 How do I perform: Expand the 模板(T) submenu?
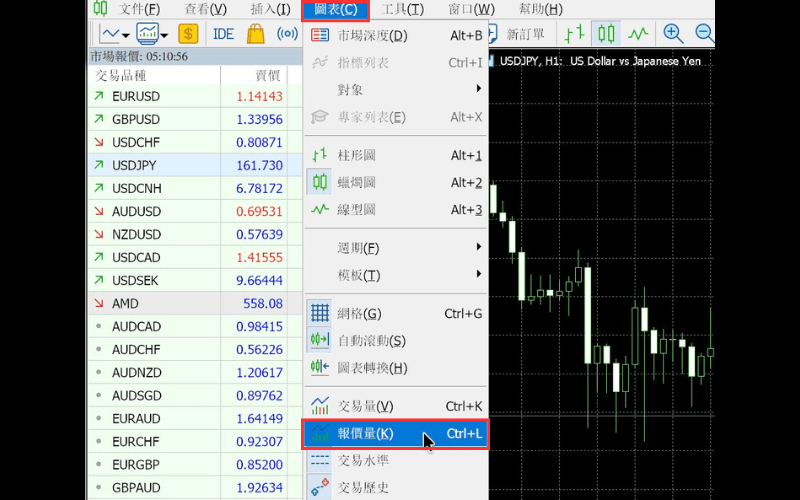(x=396, y=276)
